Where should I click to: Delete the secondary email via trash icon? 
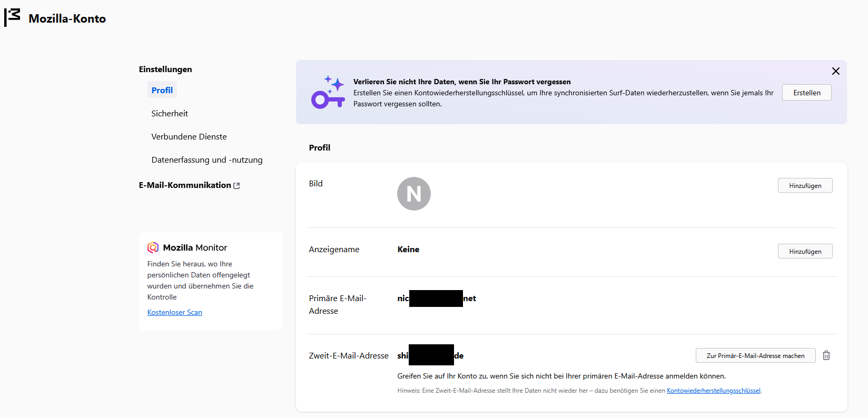[x=826, y=355]
